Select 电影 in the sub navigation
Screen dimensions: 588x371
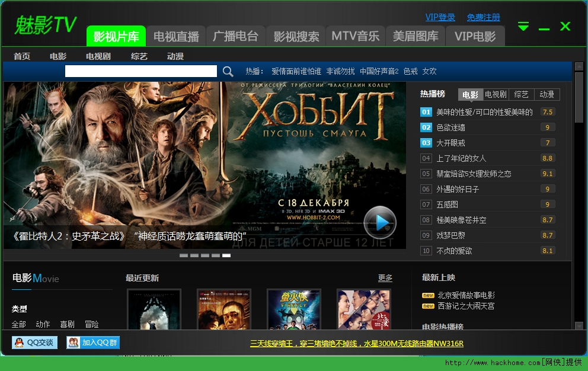click(58, 56)
